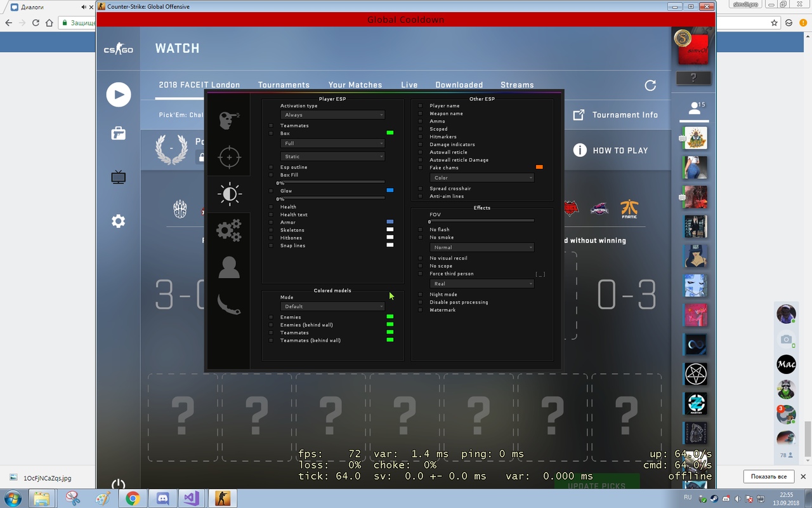Launch Snipping Tool from the taskbar
Viewport: 812px width, 508px height.
point(72,498)
